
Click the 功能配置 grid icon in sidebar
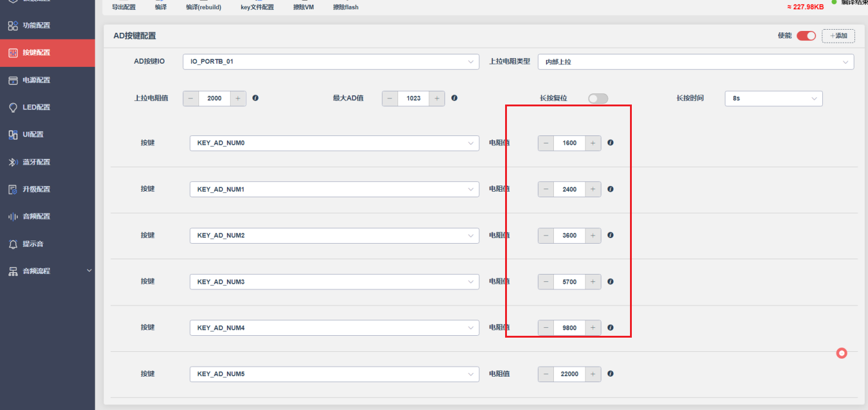[x=13, y=25]
